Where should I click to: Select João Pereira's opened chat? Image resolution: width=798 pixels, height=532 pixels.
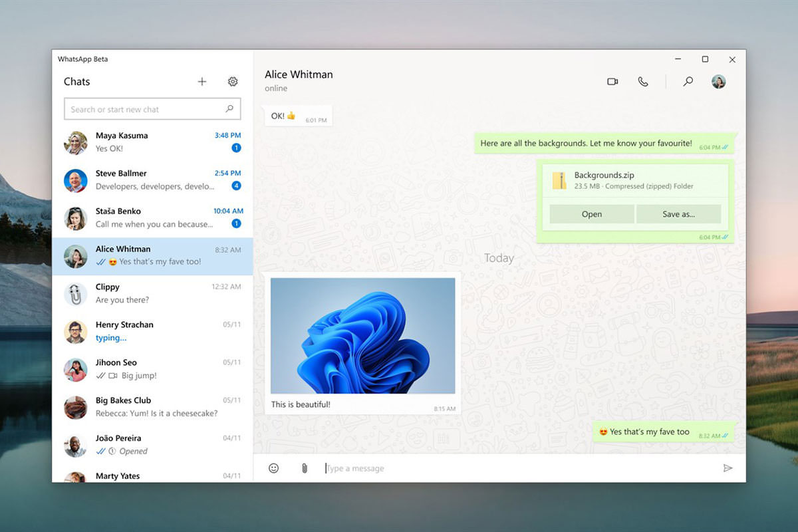pyautogui.click(x=152, y=444)
